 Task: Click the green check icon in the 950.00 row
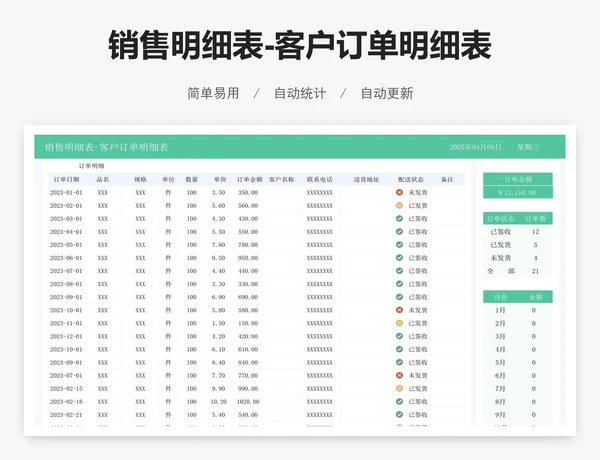click(x=399, y=258)
